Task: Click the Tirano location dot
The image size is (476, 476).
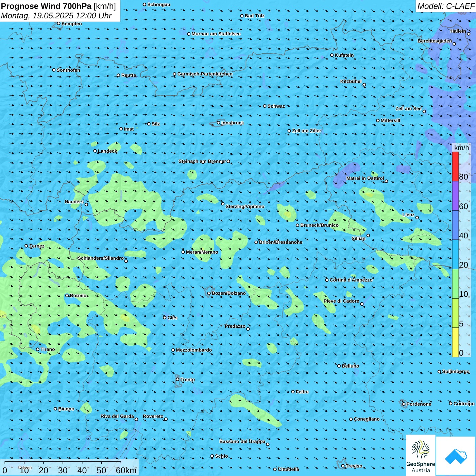Action: point(38,349)
